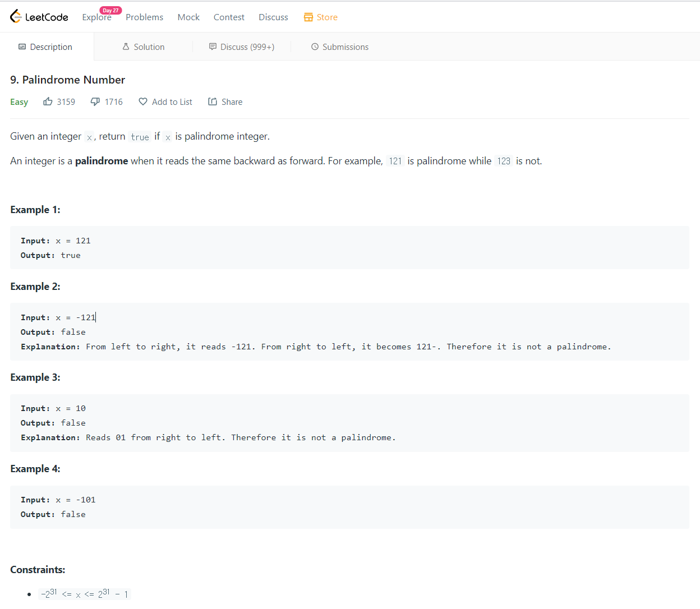Viewport: 700px width, 609px height.
Task: Open the Store link text
Action: [x=327, y=17]
